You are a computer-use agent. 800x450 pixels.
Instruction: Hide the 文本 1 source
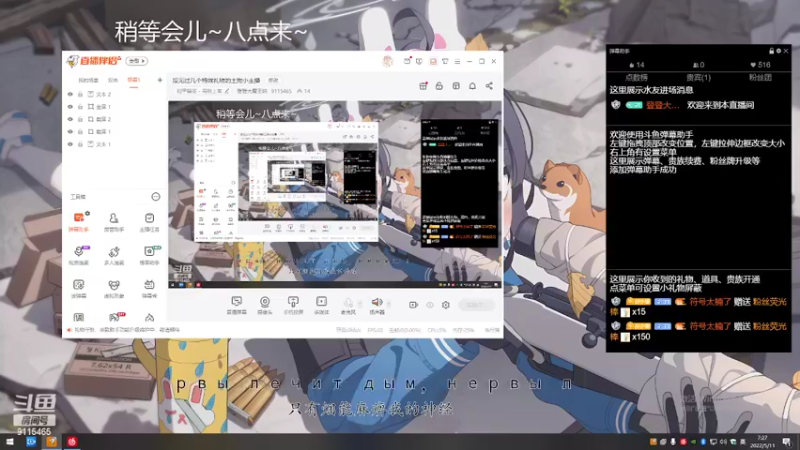coord(70,144)
